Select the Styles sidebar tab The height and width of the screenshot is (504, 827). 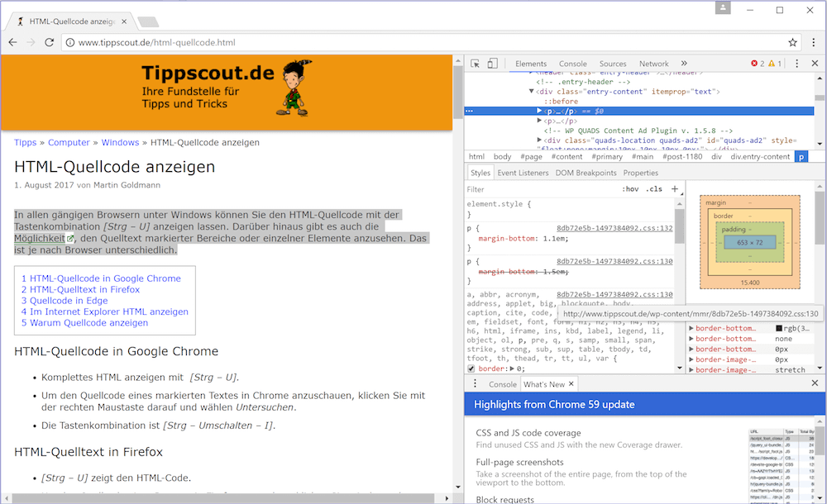coord(480,173)
